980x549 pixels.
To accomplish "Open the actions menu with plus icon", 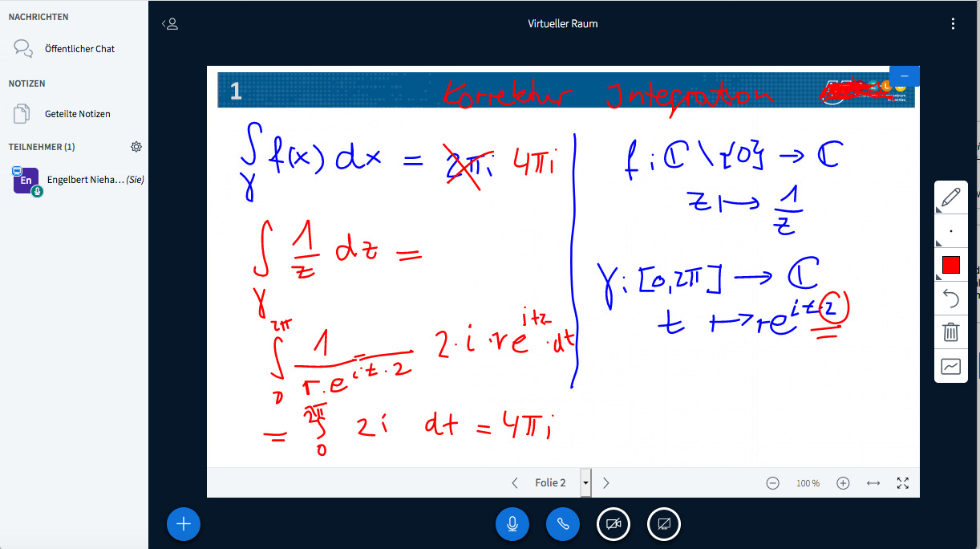I will (x=184, y=523).
